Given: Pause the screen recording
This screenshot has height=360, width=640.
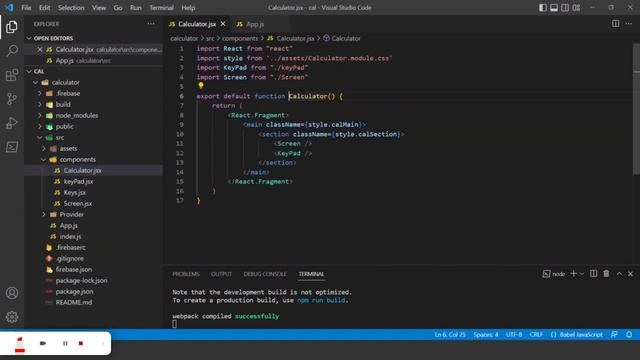Looking at the screenshot, I should 65,343.
